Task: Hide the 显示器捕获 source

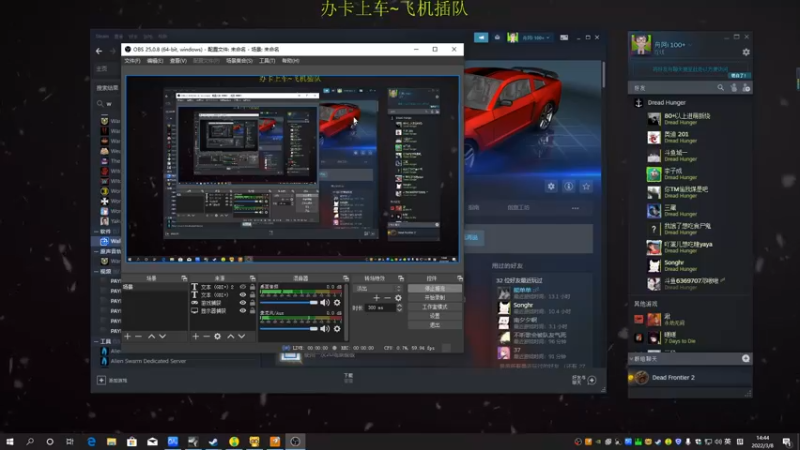Action: pos(243,311)
